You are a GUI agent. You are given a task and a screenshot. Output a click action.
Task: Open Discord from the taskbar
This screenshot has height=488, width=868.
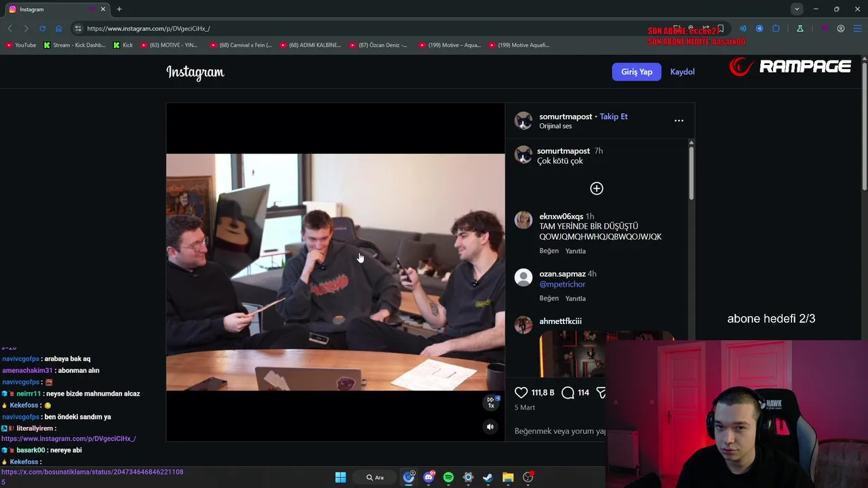tap(429, 477)
